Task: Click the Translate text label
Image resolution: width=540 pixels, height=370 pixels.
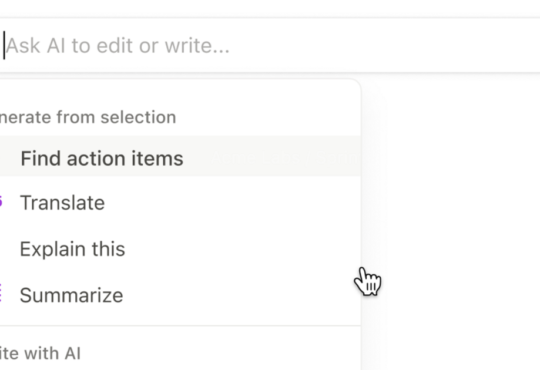Action: (62, 203)
